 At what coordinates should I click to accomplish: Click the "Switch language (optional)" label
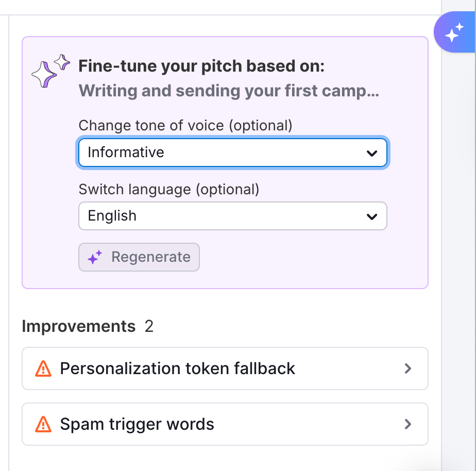[x=169, y=189]
